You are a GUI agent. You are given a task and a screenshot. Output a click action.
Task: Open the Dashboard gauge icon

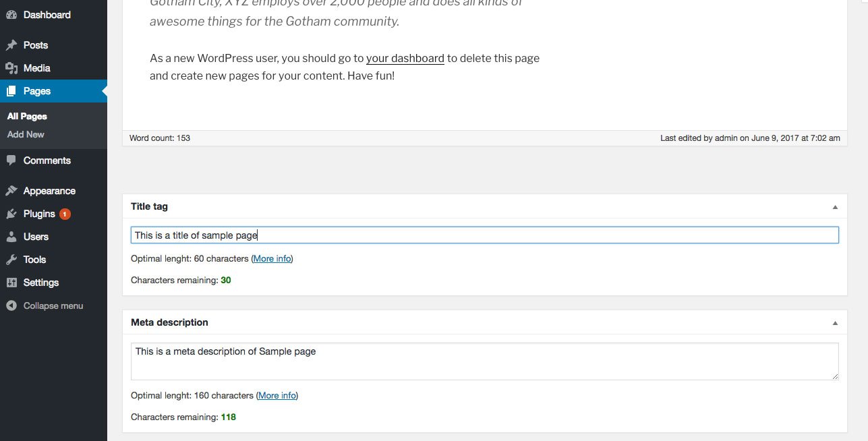pos(11,15)
